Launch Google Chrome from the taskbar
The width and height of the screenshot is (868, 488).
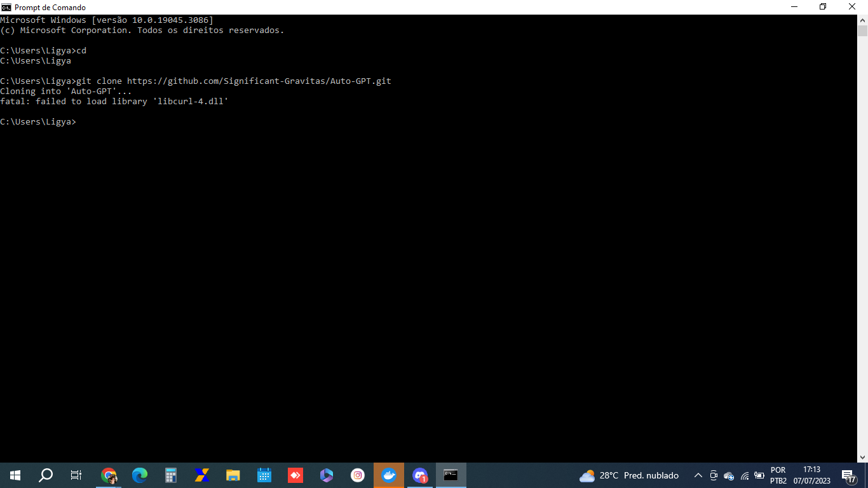(x=109, y=475)
